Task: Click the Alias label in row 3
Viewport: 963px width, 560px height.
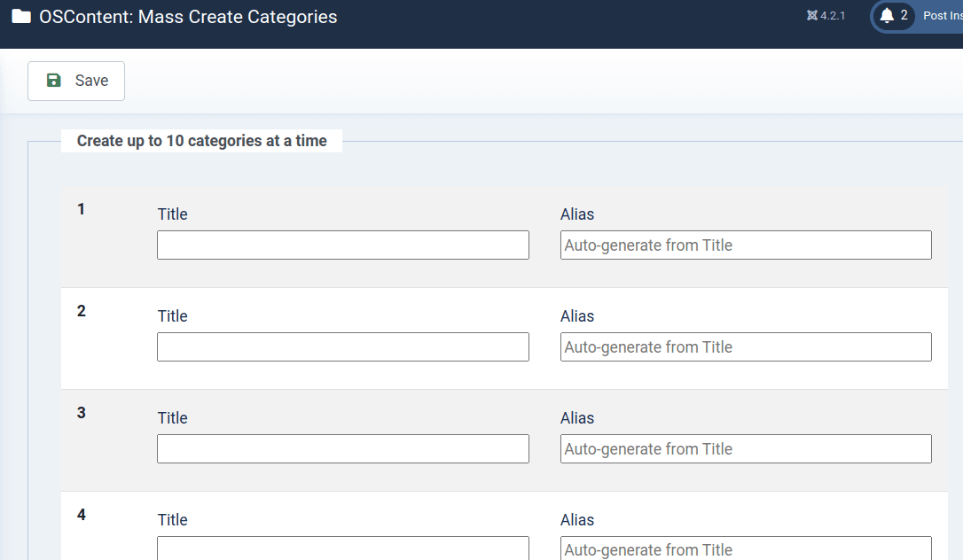Action: [x=577, y=418]
